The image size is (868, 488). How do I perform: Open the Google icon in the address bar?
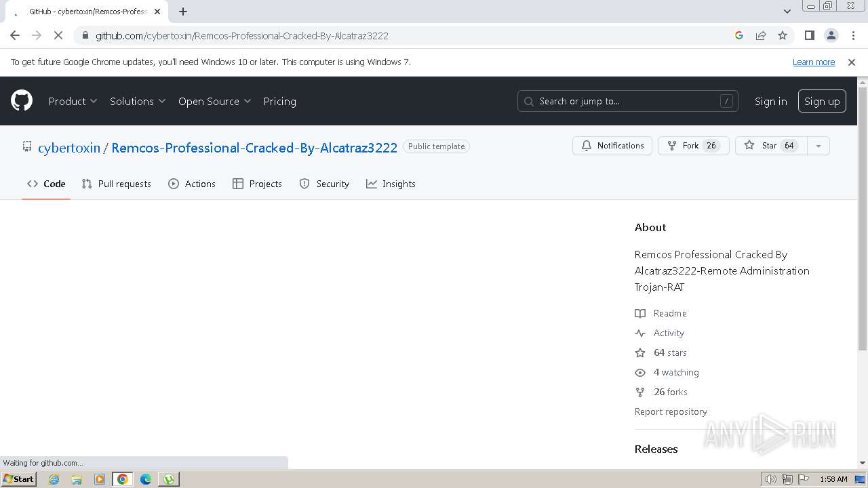[x=739, y=35]
